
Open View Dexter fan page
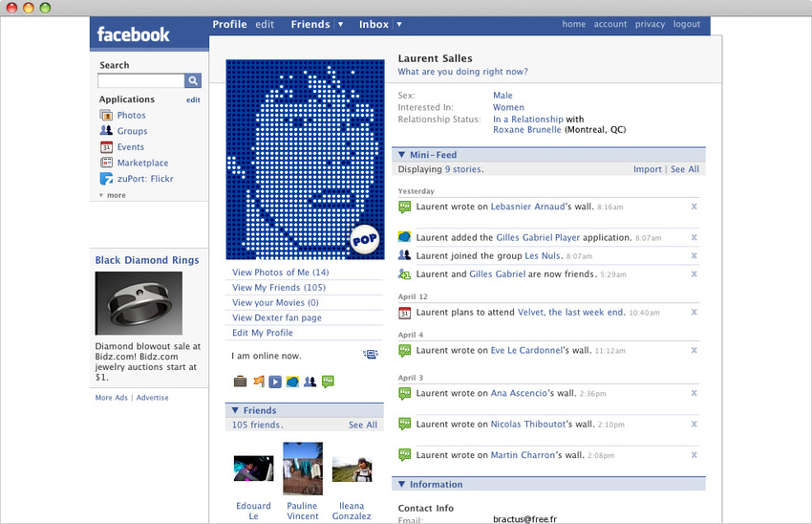[x=276, y=317]
